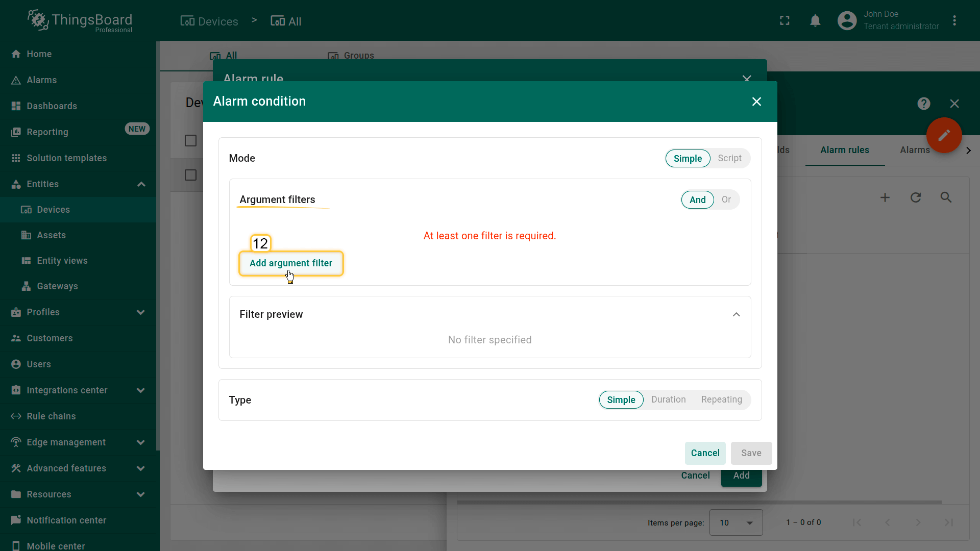Click the search magnifier icon
980x551 pixels.
(946, 197)
